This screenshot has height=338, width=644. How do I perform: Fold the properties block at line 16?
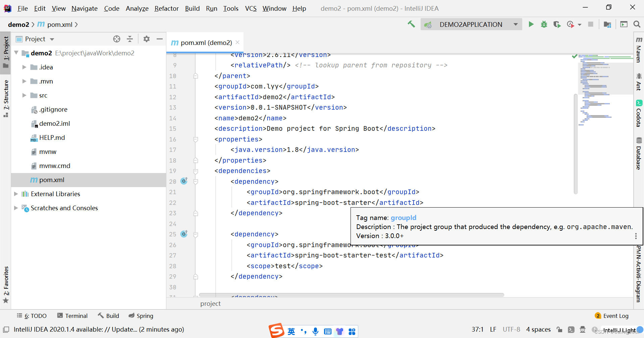coord(196,139)
